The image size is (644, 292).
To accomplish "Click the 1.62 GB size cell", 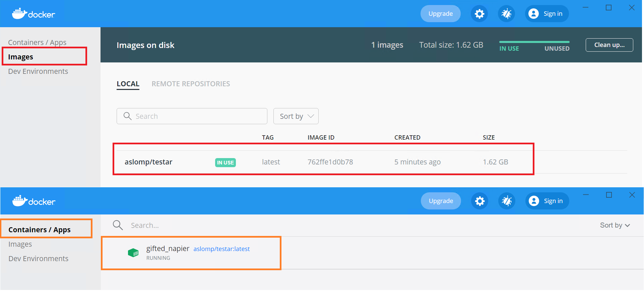I will coord(495,162).
